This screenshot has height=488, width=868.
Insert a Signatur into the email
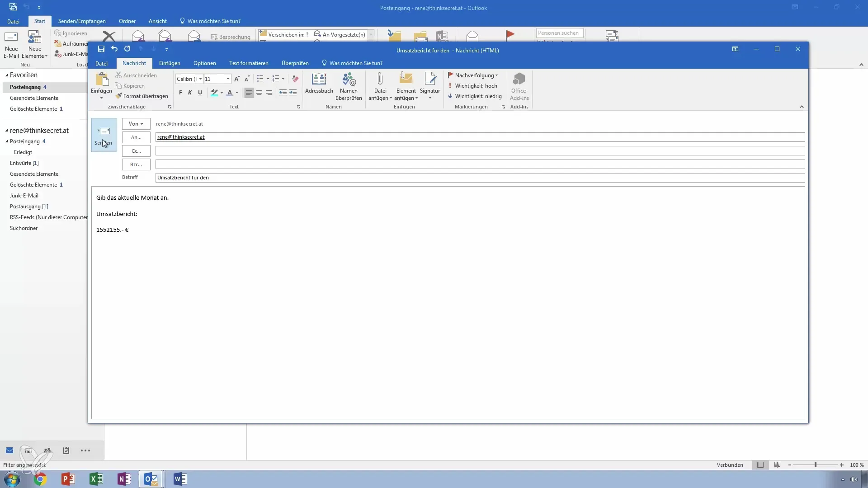pyautogui.click(x=430, y=86)
